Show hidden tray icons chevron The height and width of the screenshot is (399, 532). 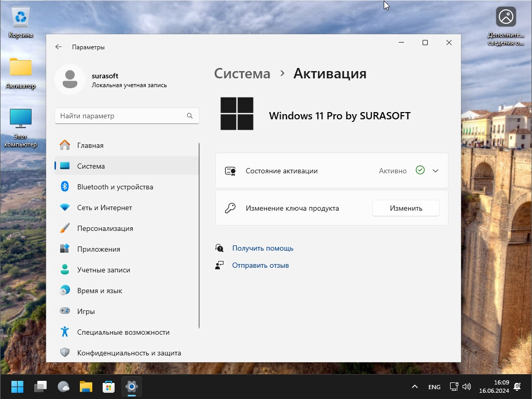click(x=414, y=387)
